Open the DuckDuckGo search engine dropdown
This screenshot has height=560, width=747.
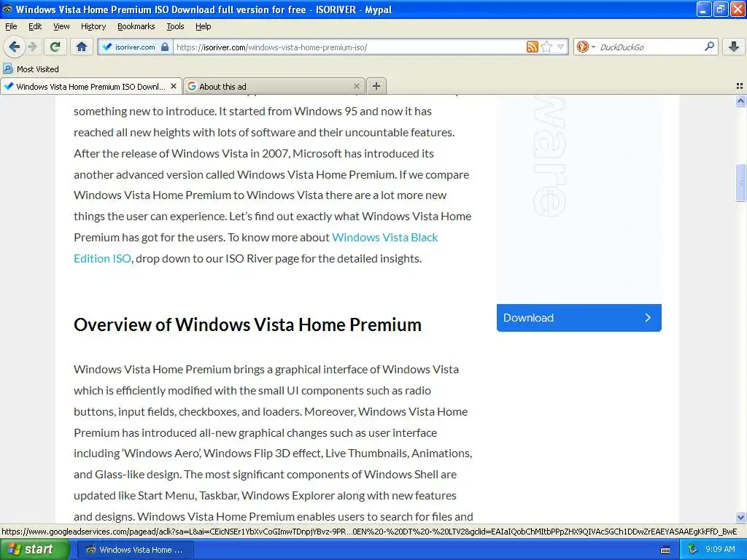pos(586,47)
